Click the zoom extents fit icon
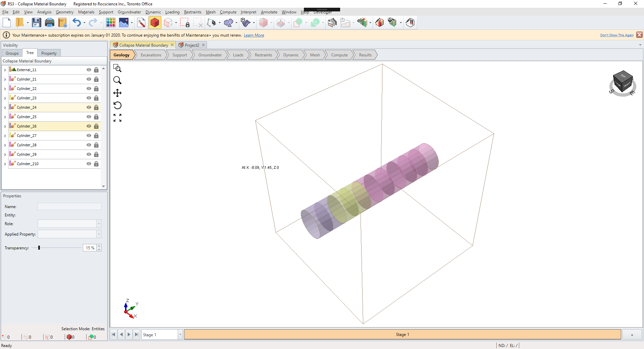The image size is (644, 349). coord(117,118)
